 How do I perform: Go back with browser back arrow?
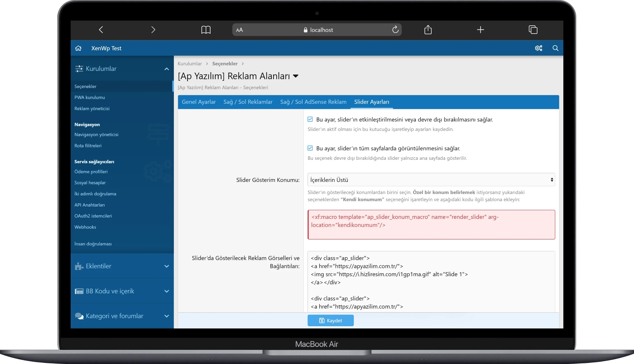[101, 30]
